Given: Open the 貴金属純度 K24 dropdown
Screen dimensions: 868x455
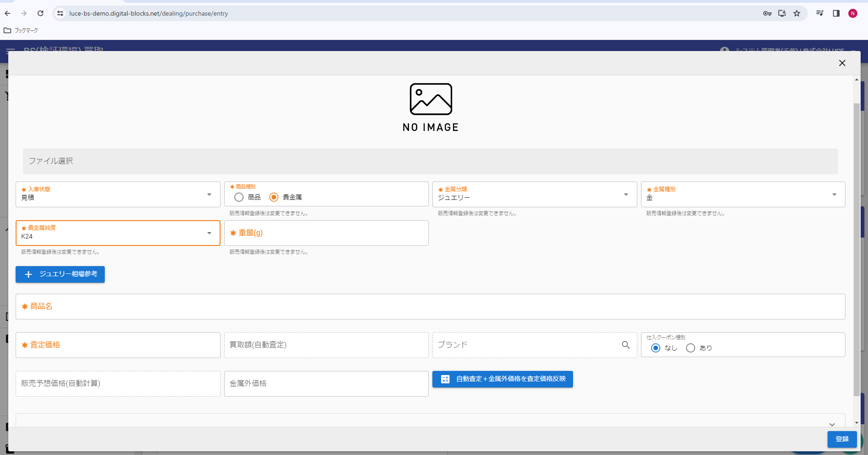Looking at the screenshot, I should coord(118,233).
